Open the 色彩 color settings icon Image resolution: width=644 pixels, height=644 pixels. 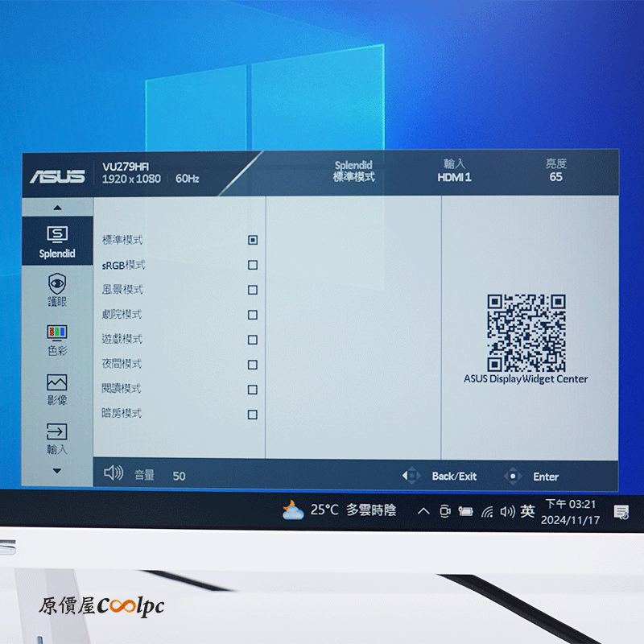point(57,332)
